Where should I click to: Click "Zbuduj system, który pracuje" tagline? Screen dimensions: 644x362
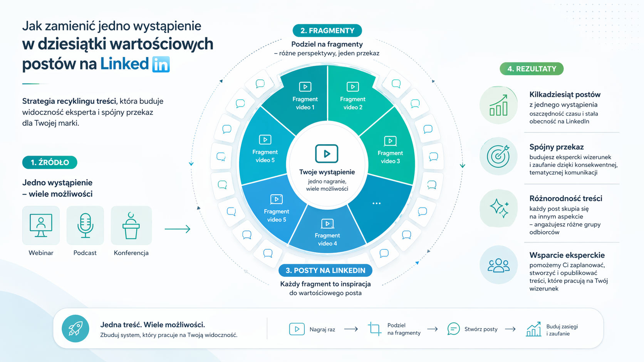tap(169, 335)
